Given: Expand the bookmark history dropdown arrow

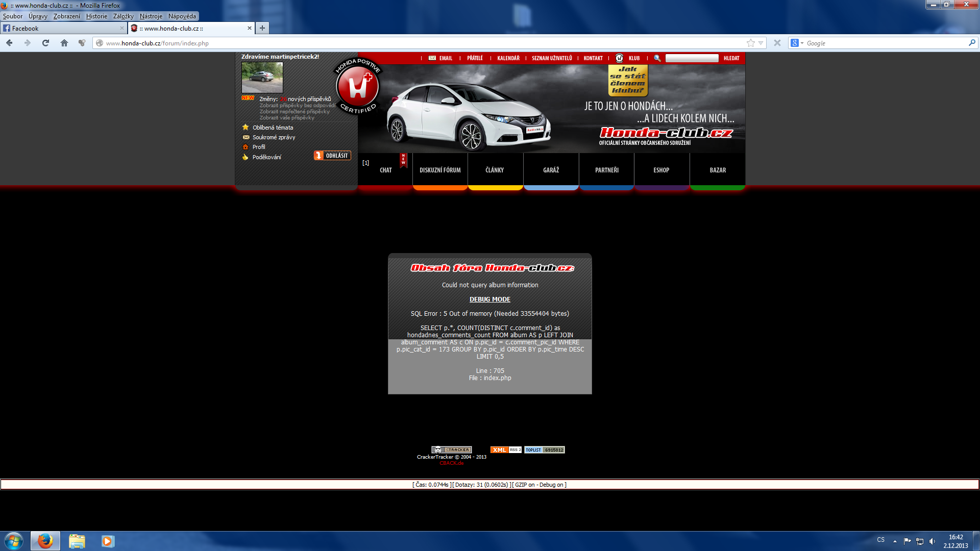Looking at the screenshot, I should pos(761,43).
